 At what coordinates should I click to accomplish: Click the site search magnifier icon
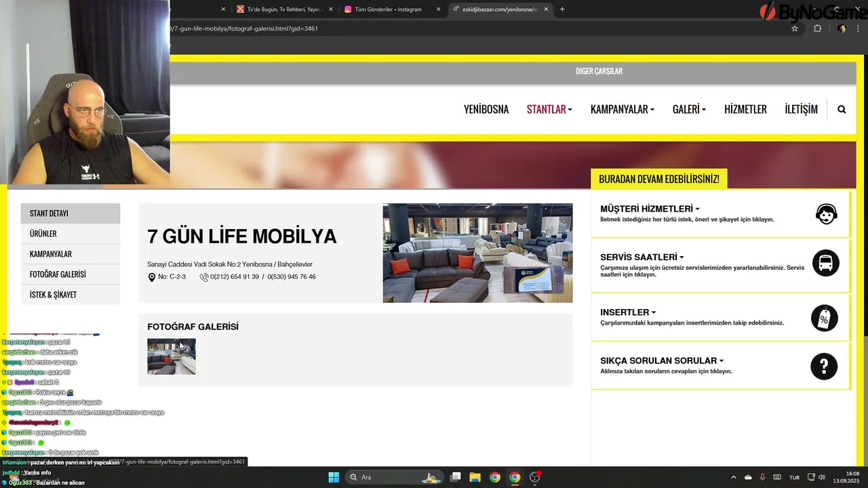click(842, 109)
